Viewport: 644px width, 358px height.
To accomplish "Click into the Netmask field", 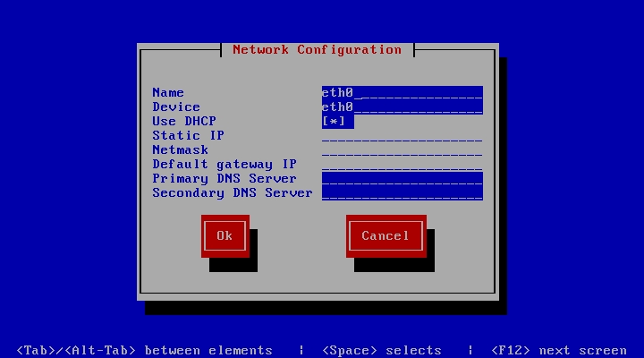I will pos(402,150).
